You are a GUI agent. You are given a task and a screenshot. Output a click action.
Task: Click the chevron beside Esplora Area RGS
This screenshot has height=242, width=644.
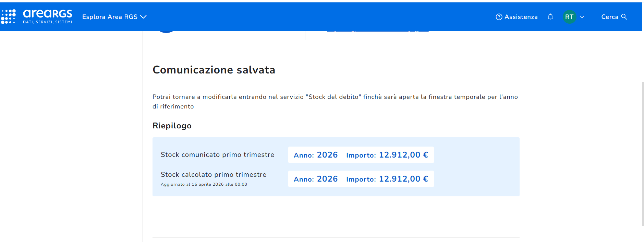(x=143, y=17)
